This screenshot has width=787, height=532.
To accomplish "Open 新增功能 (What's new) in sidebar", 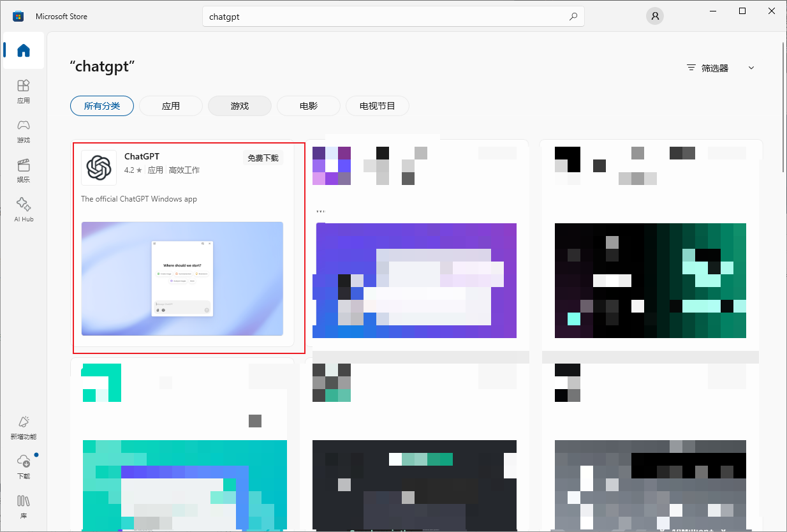I will pos(24,427).
